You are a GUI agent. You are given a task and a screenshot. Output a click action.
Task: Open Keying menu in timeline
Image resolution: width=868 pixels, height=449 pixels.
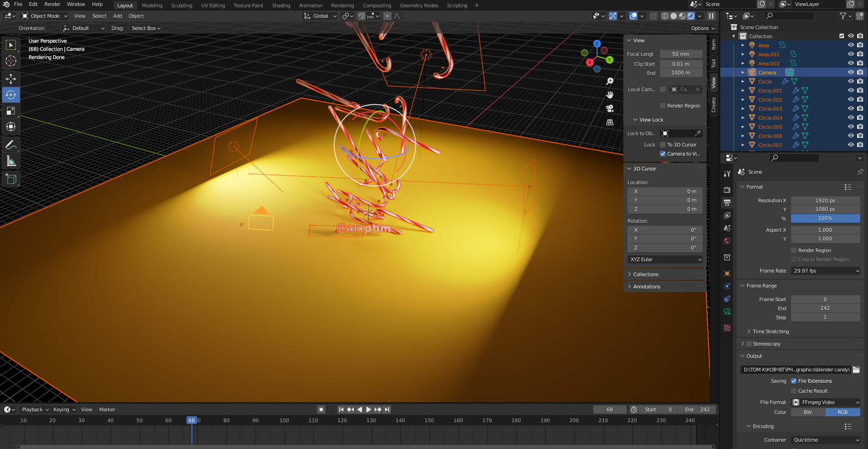(x=64, y=410)
